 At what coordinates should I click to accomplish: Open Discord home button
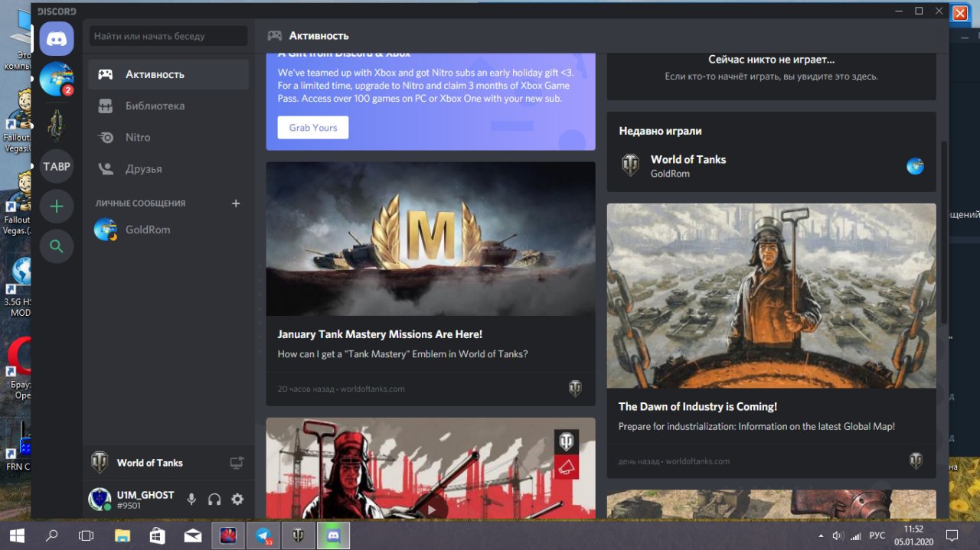(x=57, y=38)
